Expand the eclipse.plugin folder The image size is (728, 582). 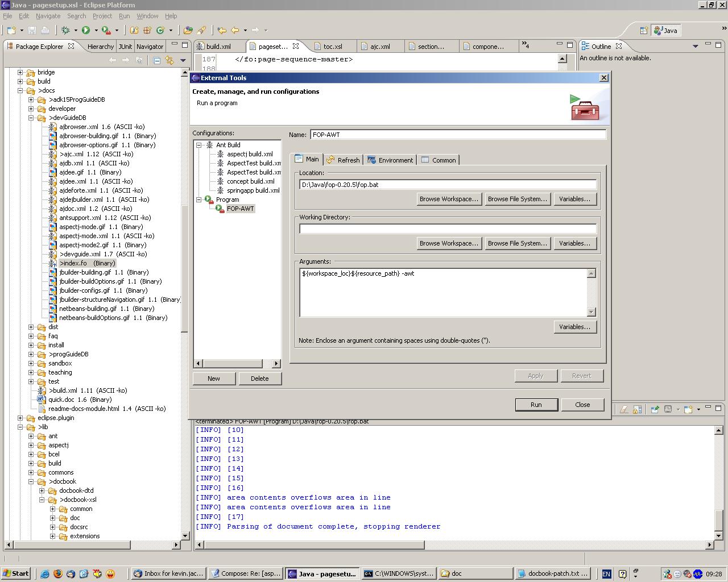20,418
